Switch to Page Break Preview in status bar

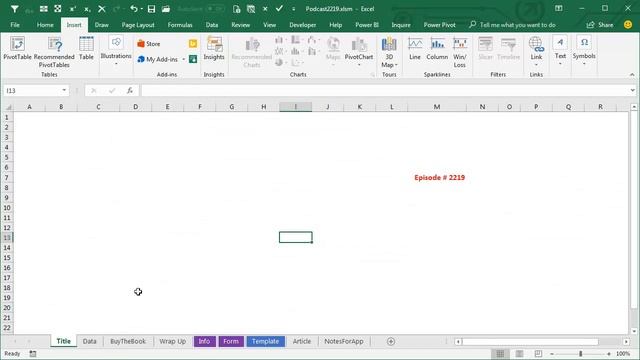tap(538, 354)
